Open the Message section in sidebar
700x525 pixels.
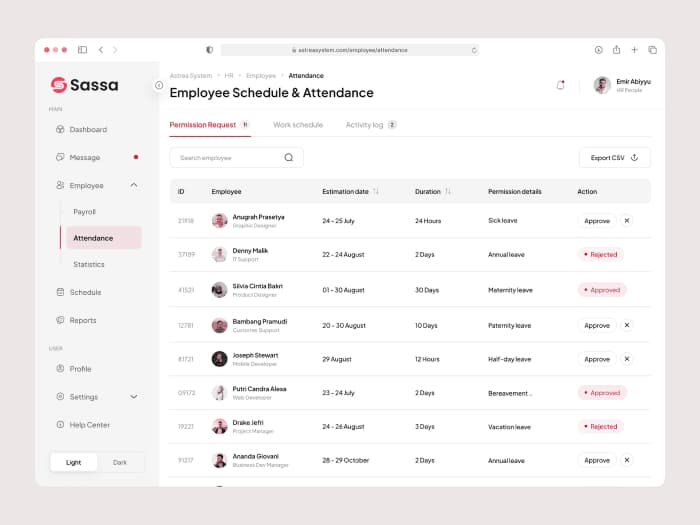[84, 157]
